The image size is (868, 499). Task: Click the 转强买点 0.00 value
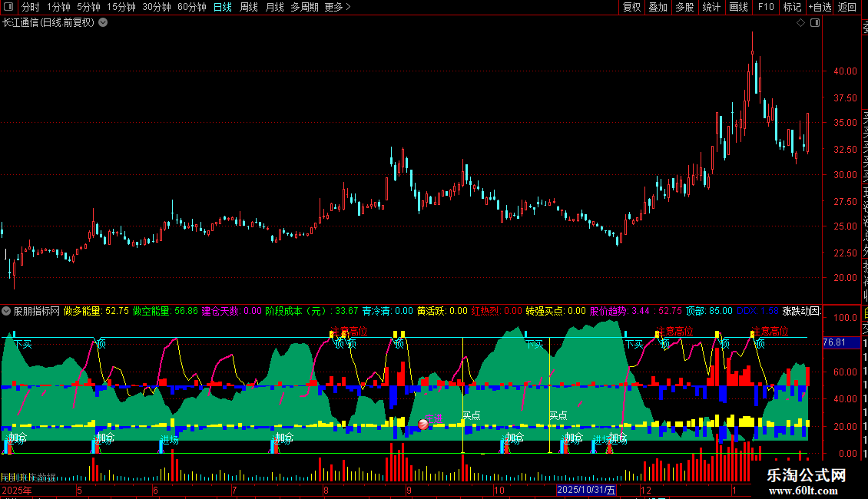click(x=556, y=311)
